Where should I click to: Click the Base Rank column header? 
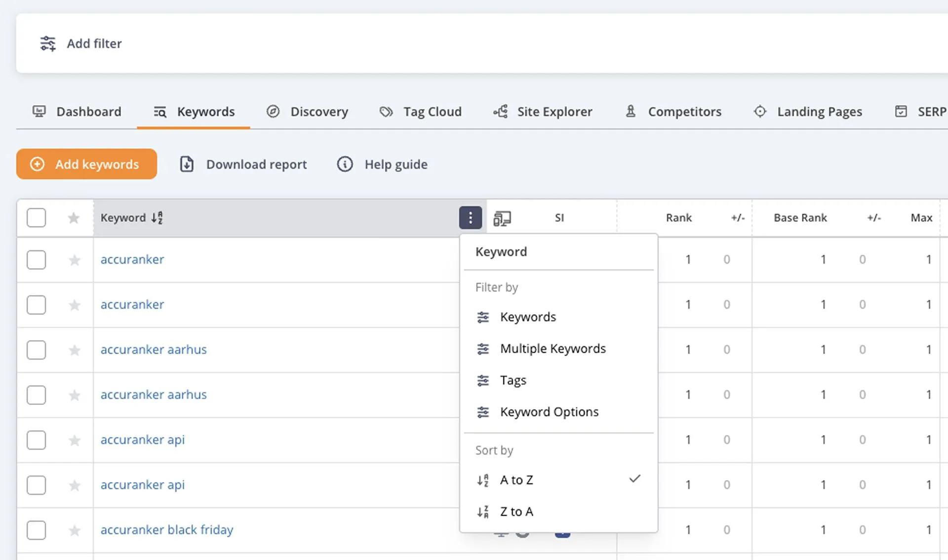(x=800, y=218)
